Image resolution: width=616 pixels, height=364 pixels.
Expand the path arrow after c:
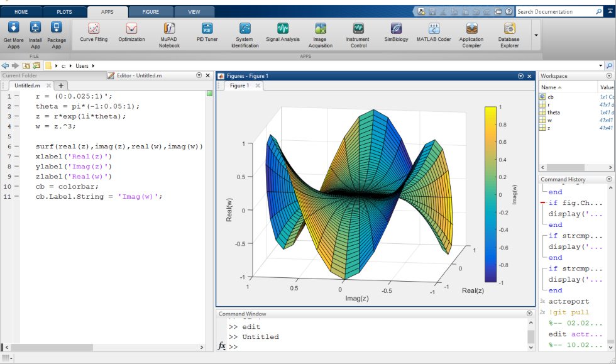point(70,65)
